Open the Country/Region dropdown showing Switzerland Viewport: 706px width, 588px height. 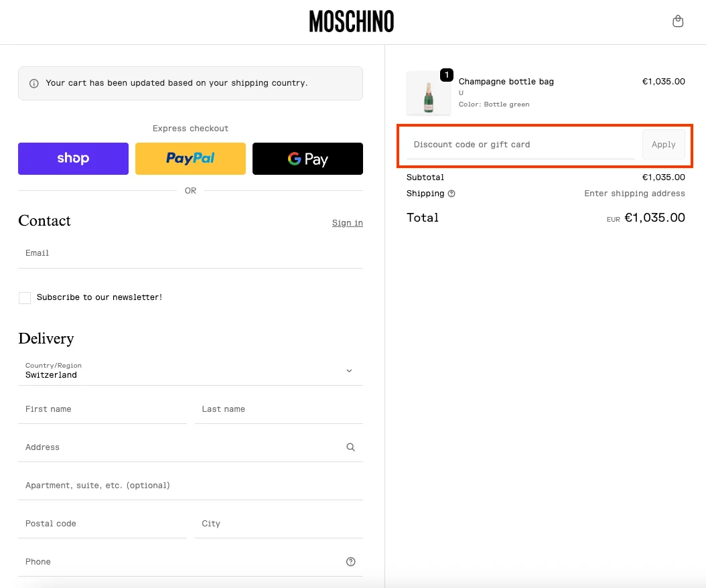[x=190, y=371]
